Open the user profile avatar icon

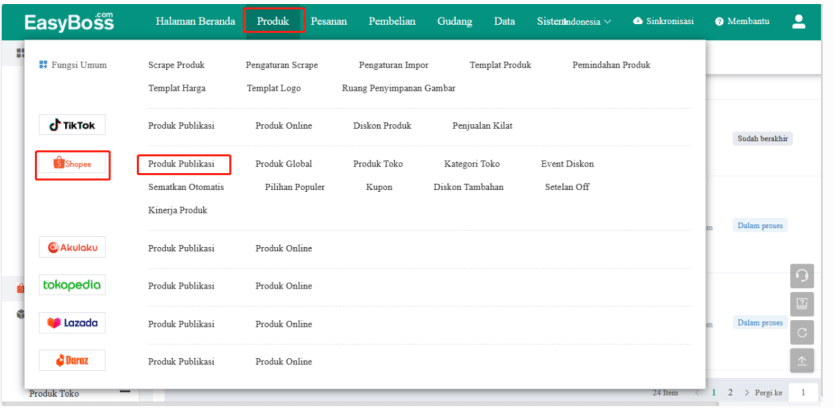[x=798, y=21]
